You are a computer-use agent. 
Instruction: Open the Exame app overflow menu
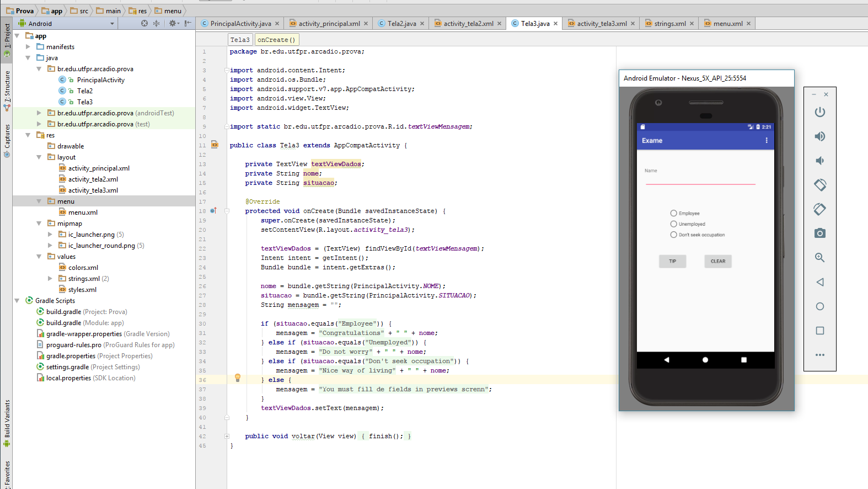[x=767, y=140]
